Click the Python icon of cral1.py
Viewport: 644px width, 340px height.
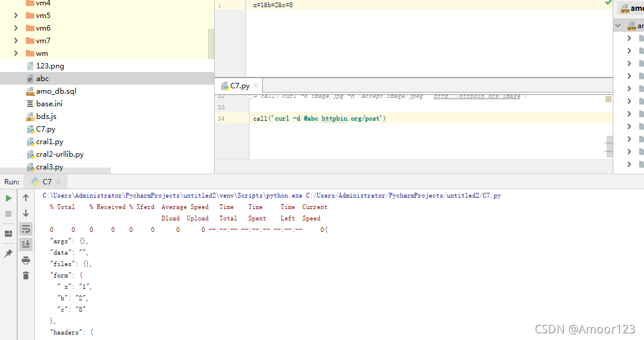pyautogui.click(x=31, y=142)
